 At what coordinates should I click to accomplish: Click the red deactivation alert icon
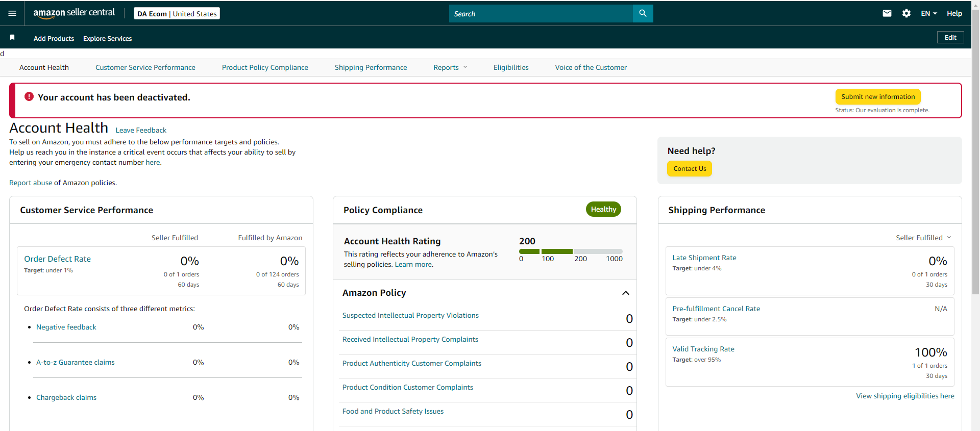pyautogui.click(x=29, y=96)
